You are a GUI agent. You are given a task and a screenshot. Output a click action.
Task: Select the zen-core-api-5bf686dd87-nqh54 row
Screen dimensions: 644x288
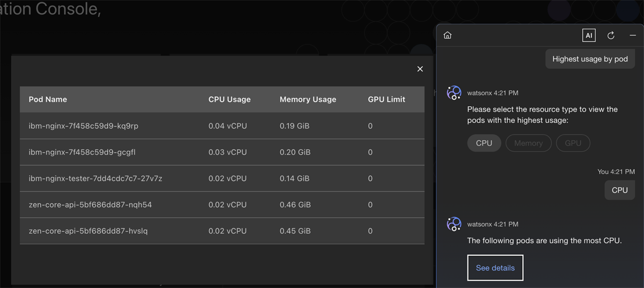pyautogui.click(x=90, y=205)
